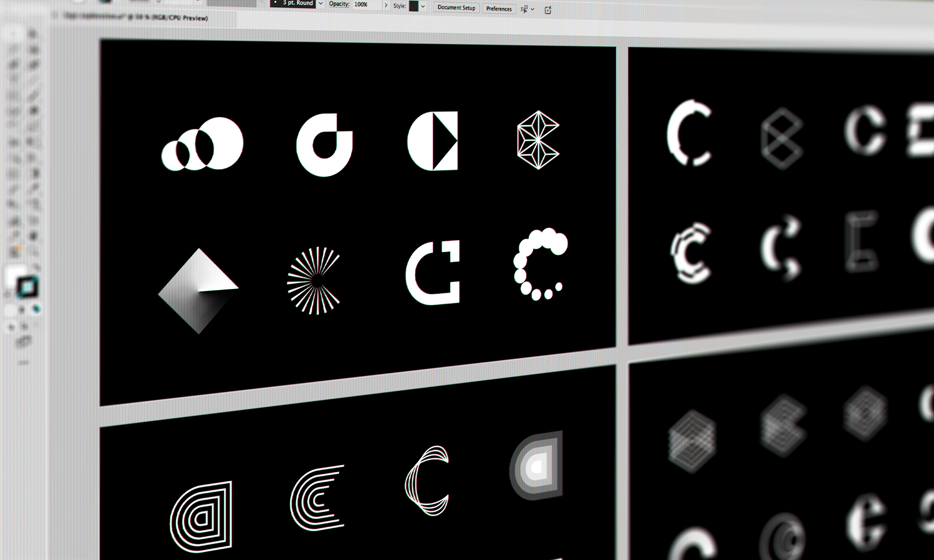Image resolution: width=934 pixels, height=560 pixels.
Task: Click the Document Setup button
Action: 456,7
